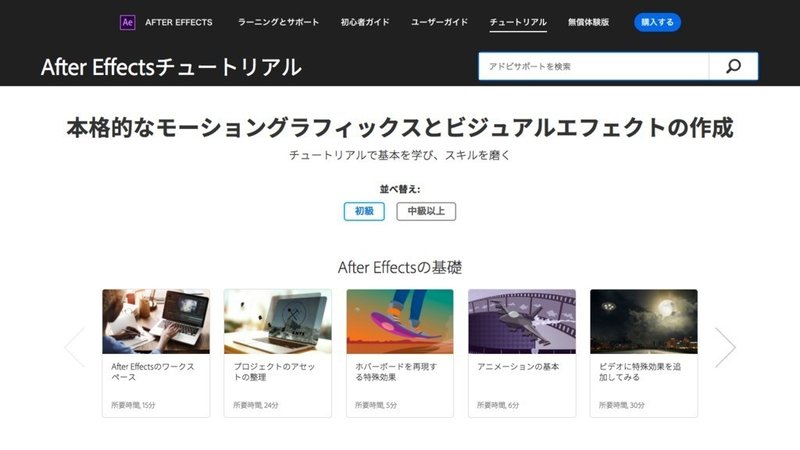The width and height of the screenshot is (800, 450).
Task: Click the blue 購入する button
Action: pyautogui.click(x=657, y=22)
